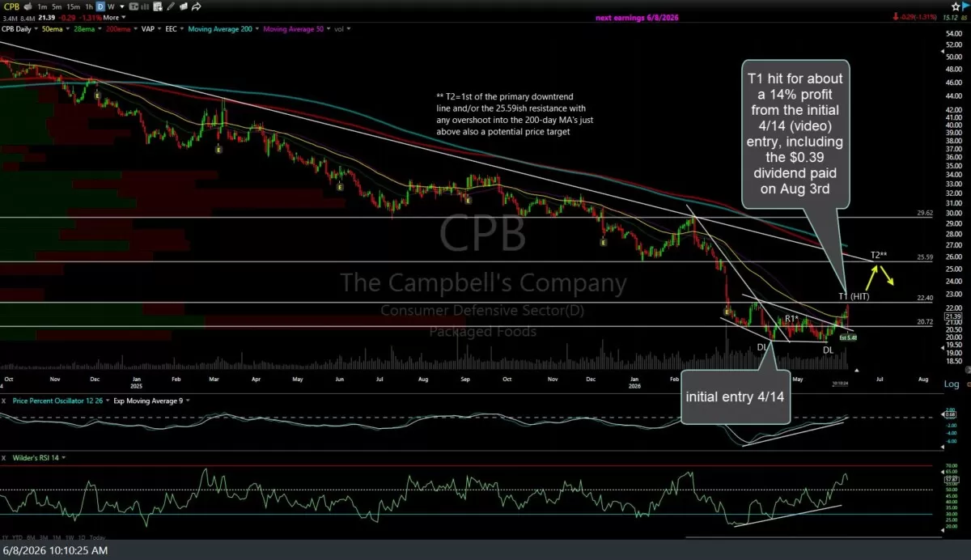Click the symbol link icon beside CPB
Screen dimensions: 971x560
coord(28,6)
